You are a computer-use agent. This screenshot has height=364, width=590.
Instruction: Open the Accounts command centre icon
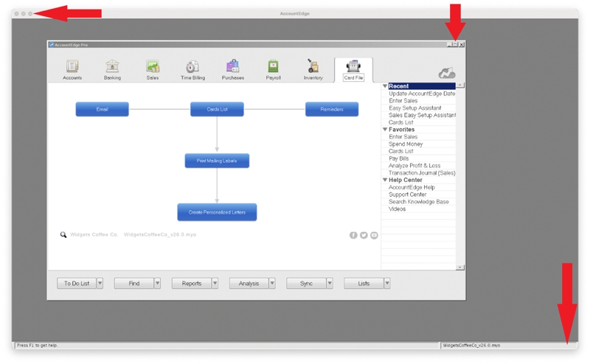coord(72,66)
